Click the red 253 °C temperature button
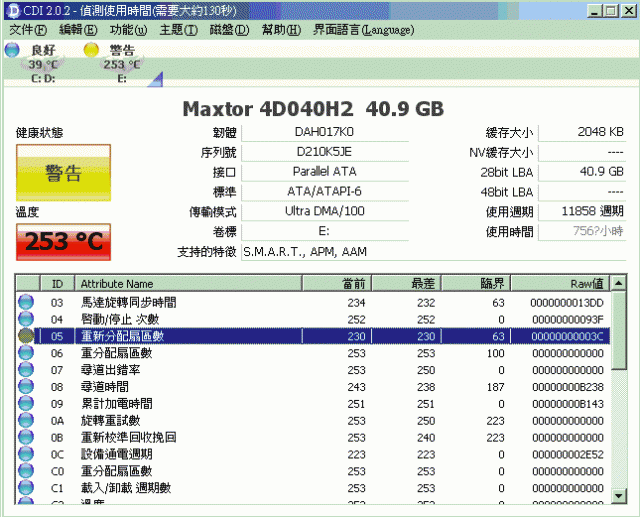This screenshot has width=640, height=517. pyautogui.click(x=63, y=242)
